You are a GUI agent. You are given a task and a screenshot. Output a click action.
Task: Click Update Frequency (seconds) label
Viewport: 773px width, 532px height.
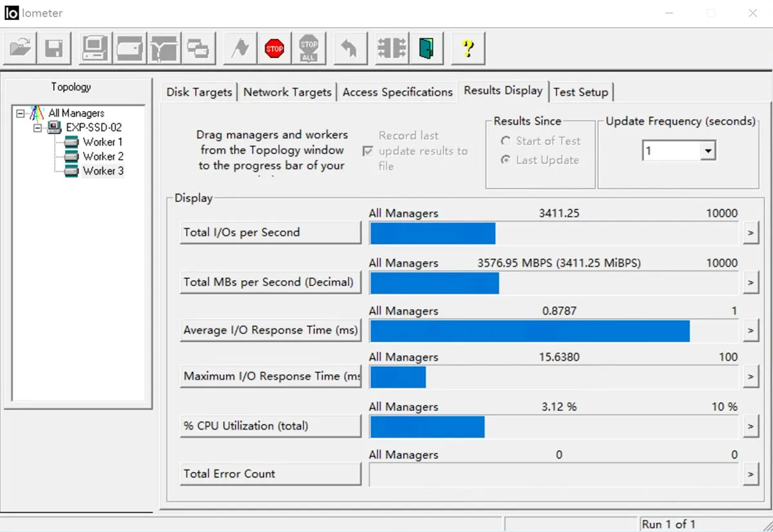680,121
